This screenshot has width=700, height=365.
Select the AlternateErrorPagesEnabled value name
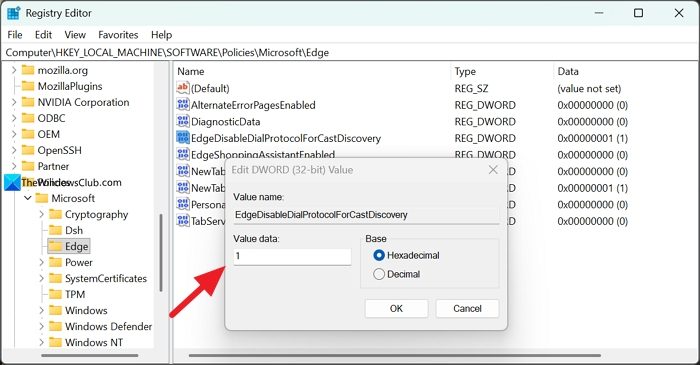click(x=253, y=105)
